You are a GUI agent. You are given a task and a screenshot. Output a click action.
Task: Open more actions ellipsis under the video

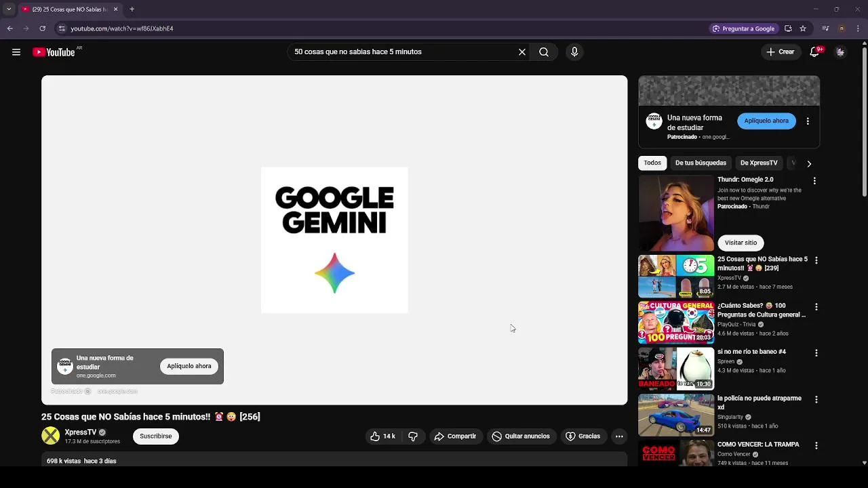click(x=619, y=436)
